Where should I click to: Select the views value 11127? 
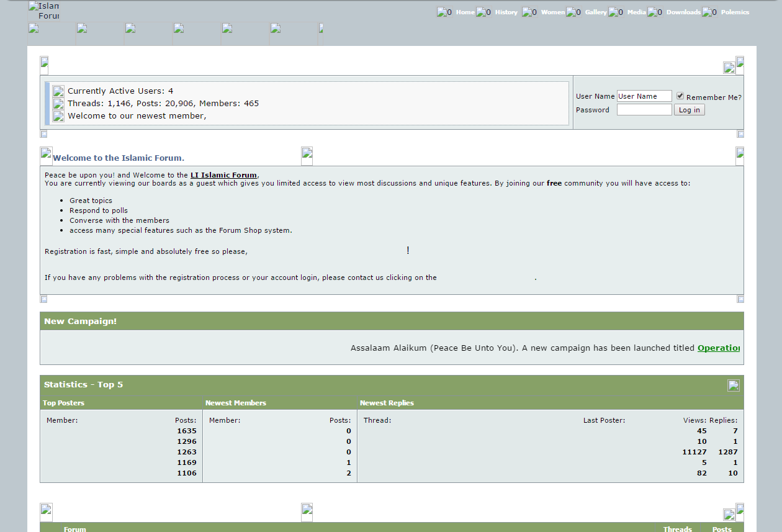coord(694,452)
